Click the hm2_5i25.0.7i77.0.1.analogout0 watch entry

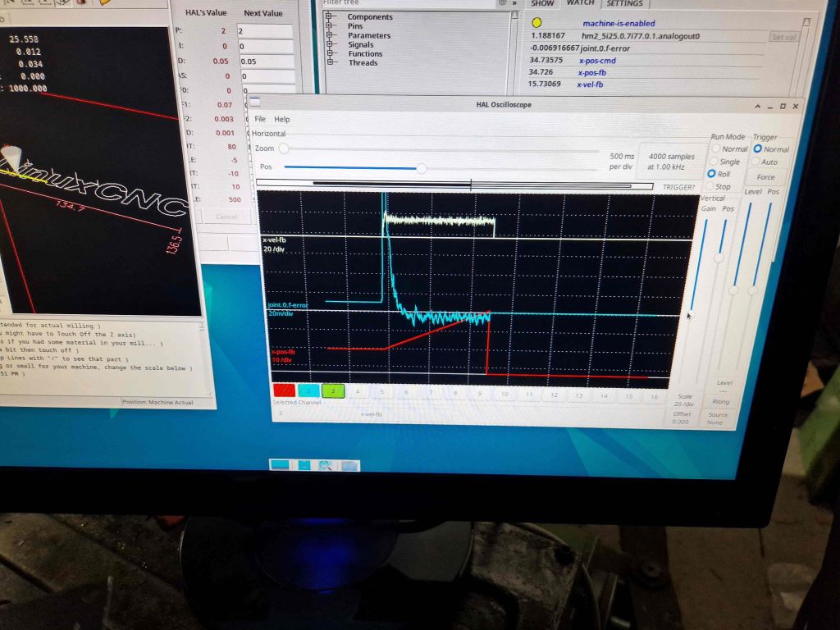pos(640,36)
